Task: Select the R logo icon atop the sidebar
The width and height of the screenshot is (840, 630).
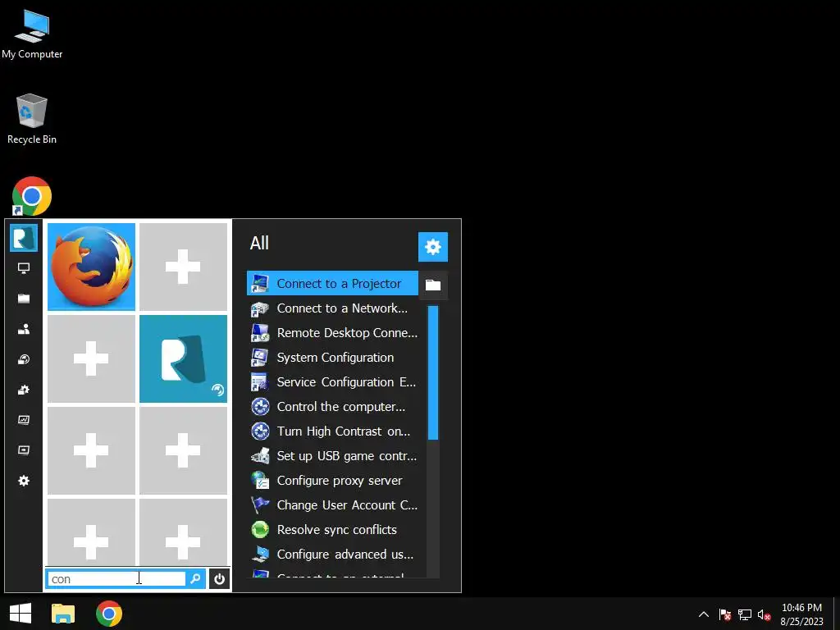Action: tap(24, 238)
